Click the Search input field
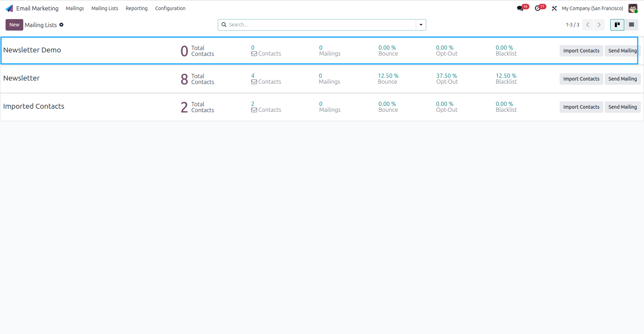Image resolution: width=644 pixels, height=334 pixels. click(x=322, y=25)
